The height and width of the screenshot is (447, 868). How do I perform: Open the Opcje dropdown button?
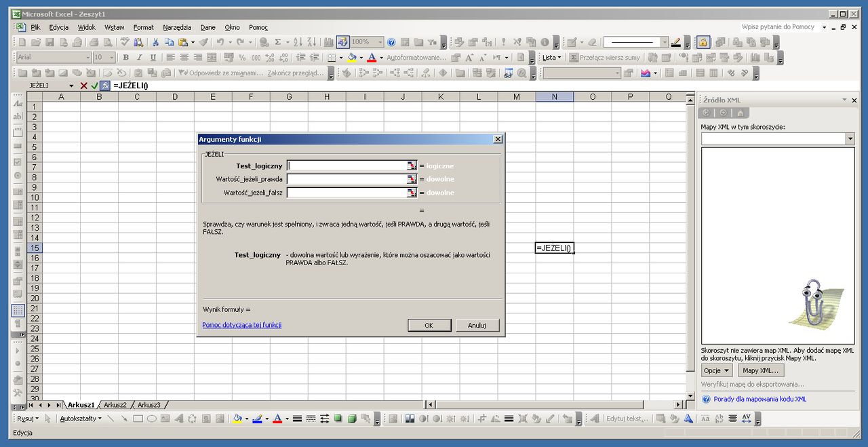(x=717, y=370)
